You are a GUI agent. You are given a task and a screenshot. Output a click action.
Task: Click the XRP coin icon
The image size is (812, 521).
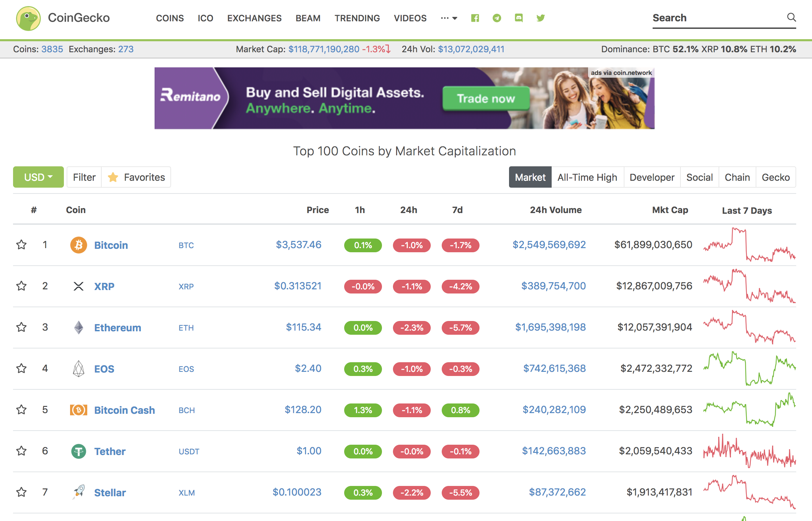[x=79, y=286]
